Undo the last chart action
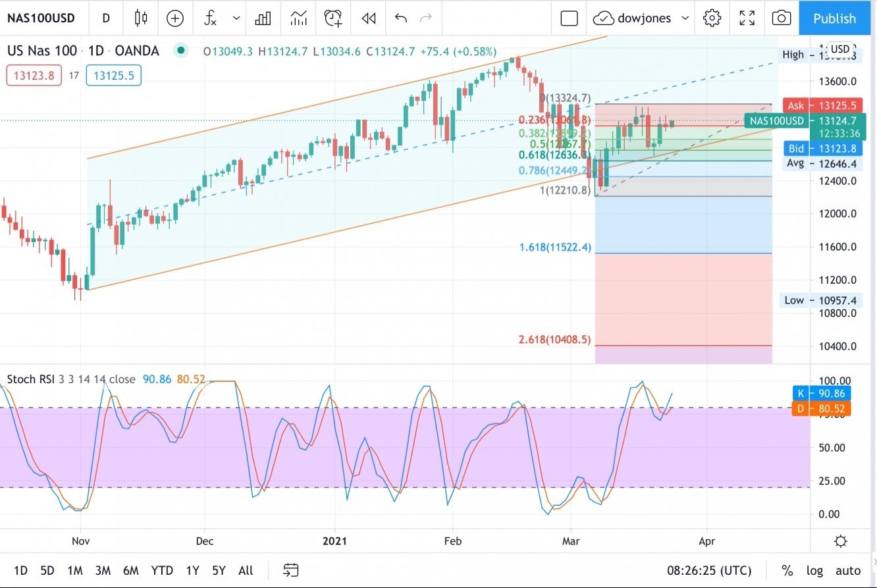Screen dimensions: 877x588 tap(400, 18)
